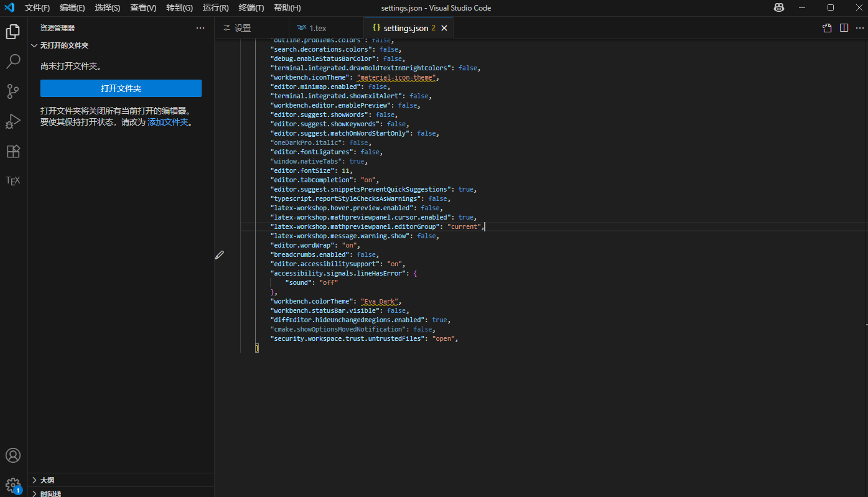The height and width of the screenshot is (497, 868).
Task: Close the settings.json tab with X
Action: click(x=444, y=28)
